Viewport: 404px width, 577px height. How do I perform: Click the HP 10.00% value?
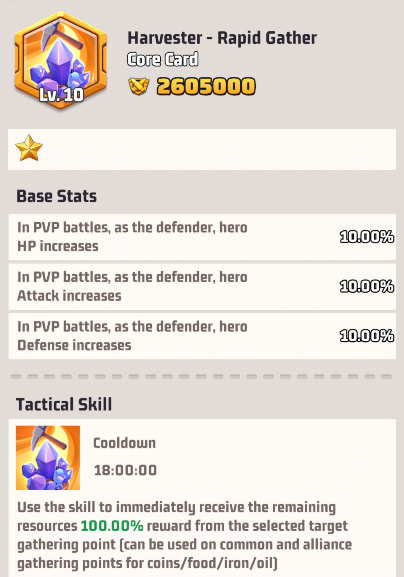pyautogui.click(x=367, y=237)
